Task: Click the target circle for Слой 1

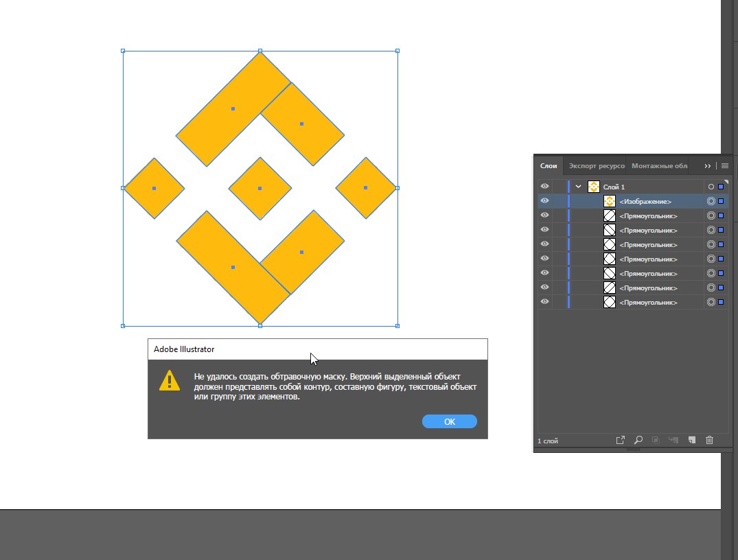Action: coord(711,187)
